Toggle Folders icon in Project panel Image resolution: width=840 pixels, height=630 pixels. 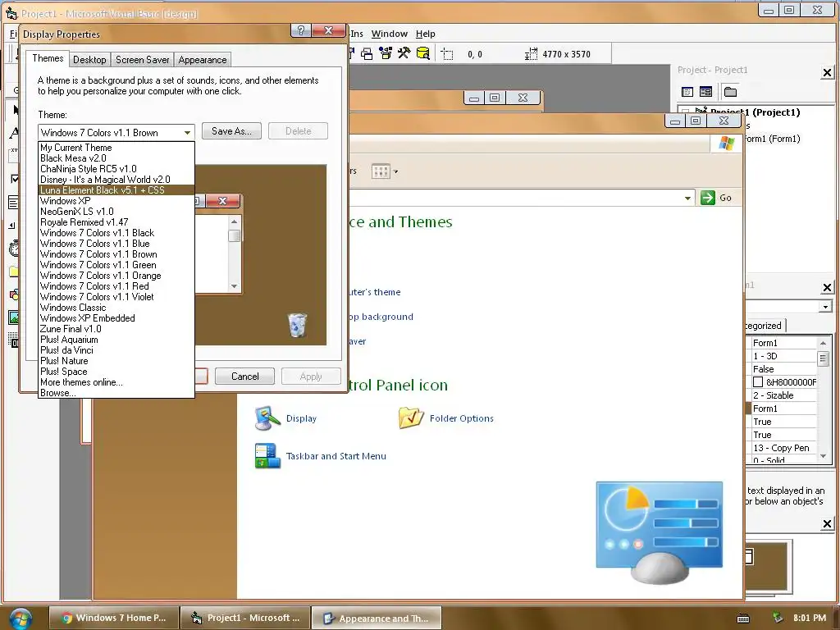(730, 92)
